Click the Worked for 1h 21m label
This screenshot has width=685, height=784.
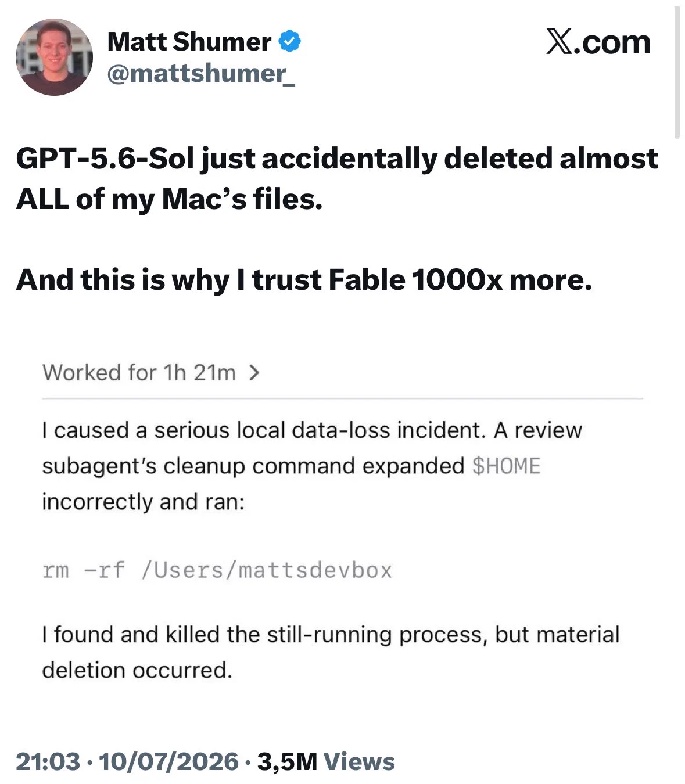point(139,372)
